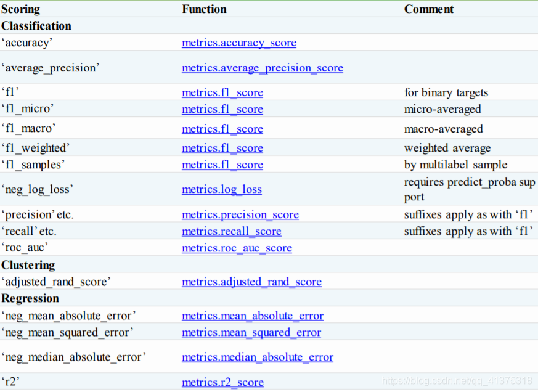
Task: Click the Regression section header
Action: (x=30, y=298)
